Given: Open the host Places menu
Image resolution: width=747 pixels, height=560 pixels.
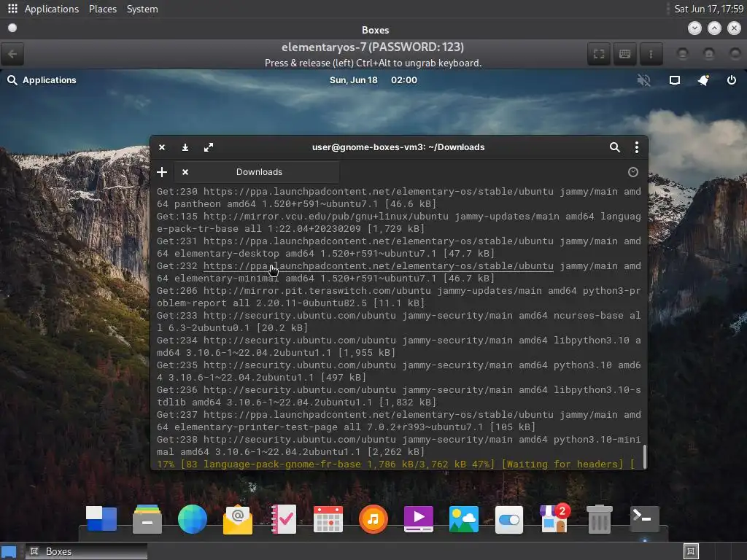Looking at the screenshot, I should 102,9.
